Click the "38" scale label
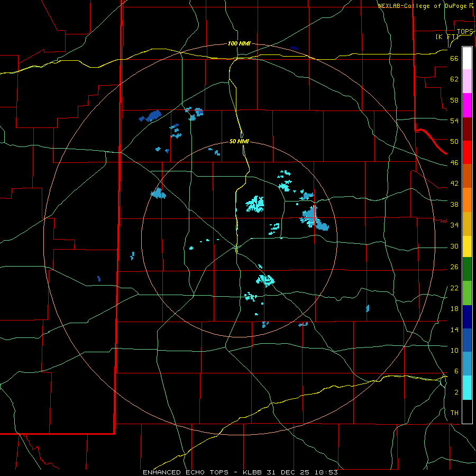Image resolution: width=476 pixels, height=476 pixels. pos(454,204)
